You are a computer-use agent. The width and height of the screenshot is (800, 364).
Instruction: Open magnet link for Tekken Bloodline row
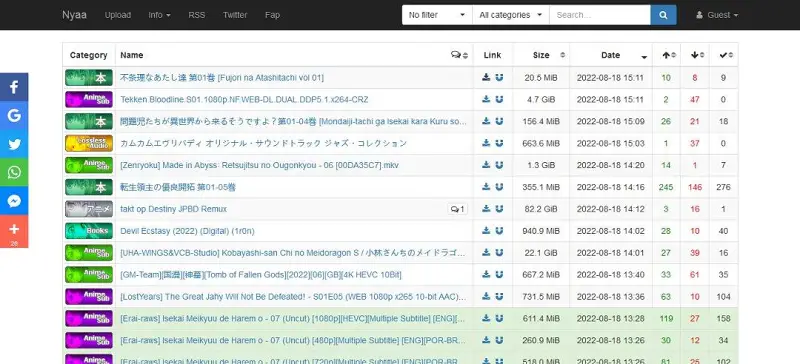[499, 100]
